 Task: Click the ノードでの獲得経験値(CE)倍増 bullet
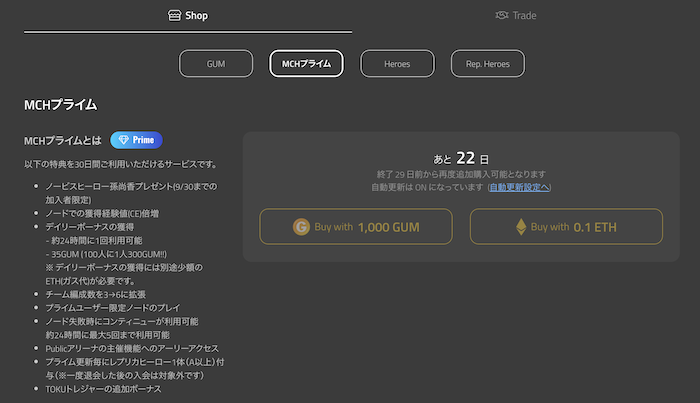point(102,213)
